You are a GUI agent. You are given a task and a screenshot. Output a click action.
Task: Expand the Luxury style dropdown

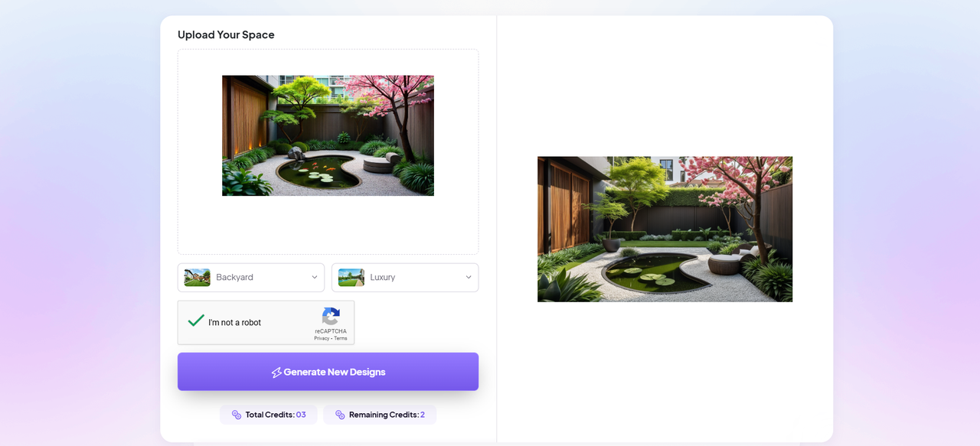[405, 277]
